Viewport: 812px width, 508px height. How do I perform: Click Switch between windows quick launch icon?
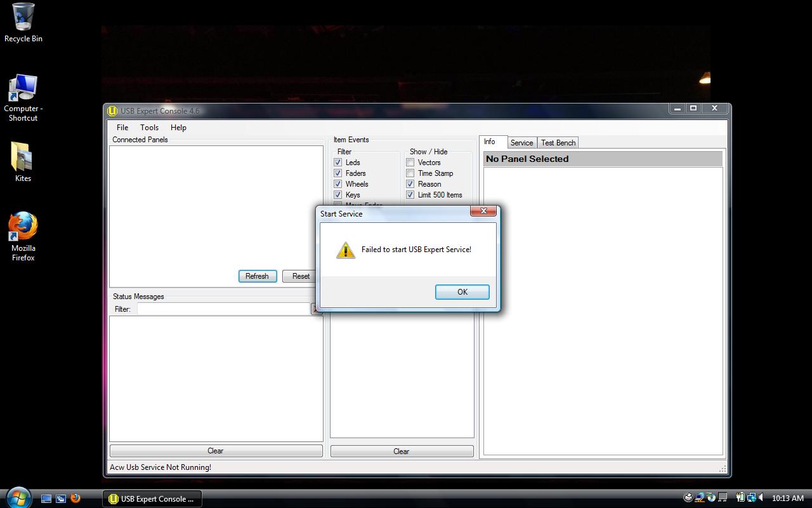(x=61, y=499)
